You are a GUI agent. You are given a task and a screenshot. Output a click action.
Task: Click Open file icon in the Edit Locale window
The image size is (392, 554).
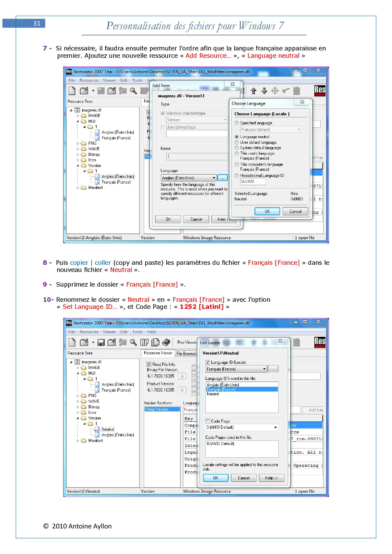84,342
